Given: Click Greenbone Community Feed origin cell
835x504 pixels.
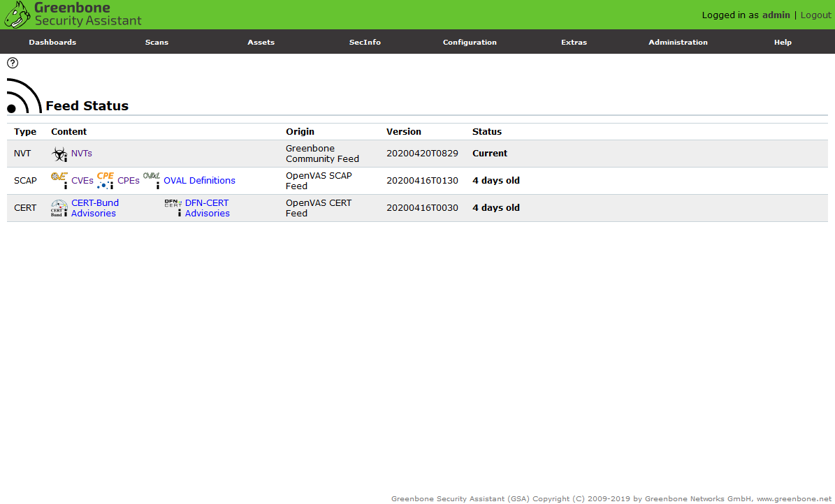Looking at the screenshot, I should click(322, 154).
